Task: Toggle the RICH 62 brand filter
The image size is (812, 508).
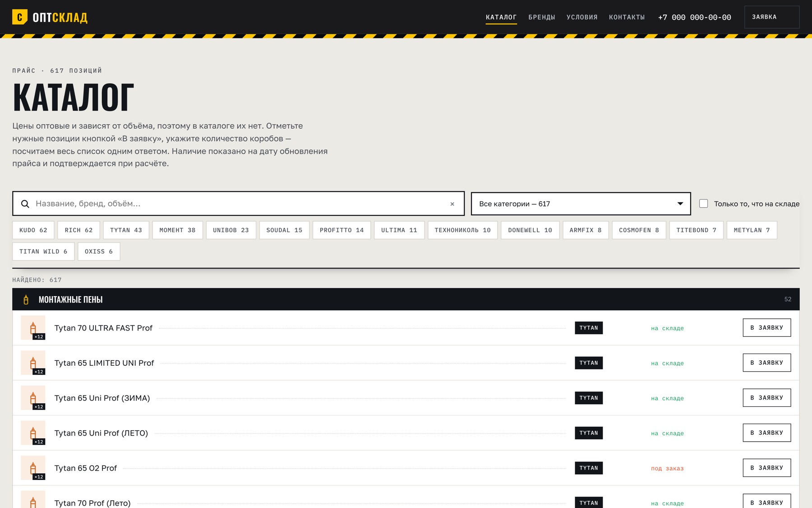Action: point(79,230)
